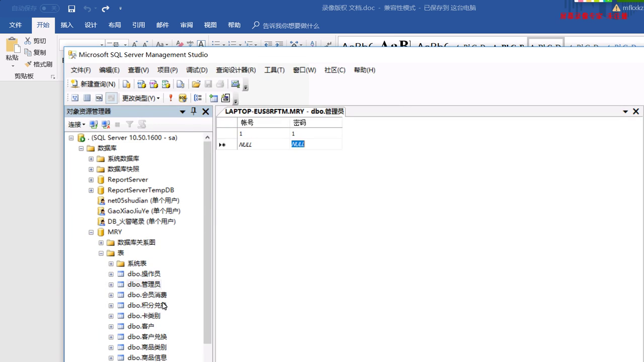Open the 更改类型 dropdown
The width and height of the screenshot is (644, 362).
141,98
